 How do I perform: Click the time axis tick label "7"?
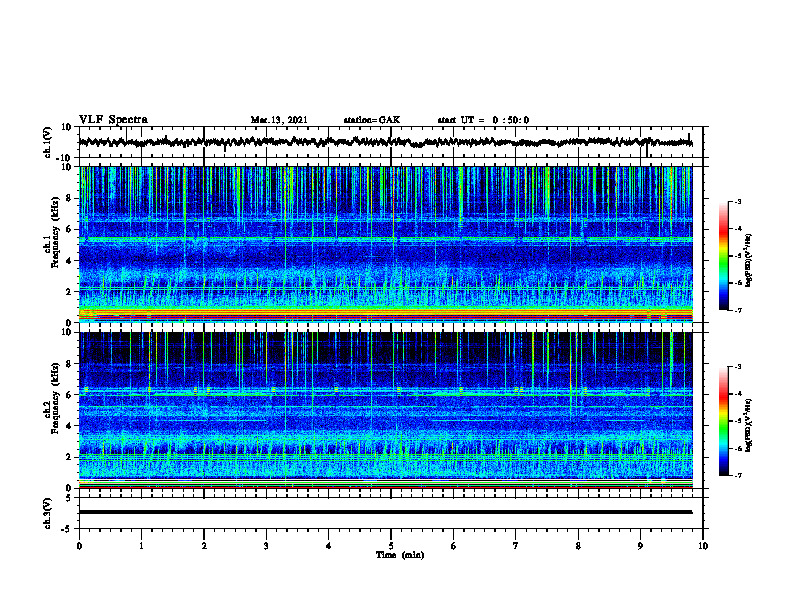pyautogui.click(x=516, y=546)
